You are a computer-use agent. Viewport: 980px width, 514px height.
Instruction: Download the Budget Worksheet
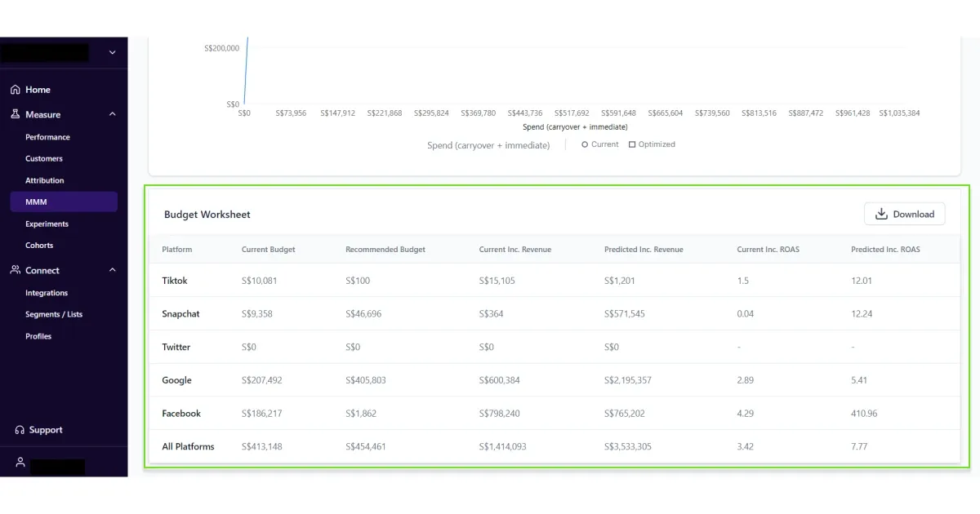[x=905, y=214]
